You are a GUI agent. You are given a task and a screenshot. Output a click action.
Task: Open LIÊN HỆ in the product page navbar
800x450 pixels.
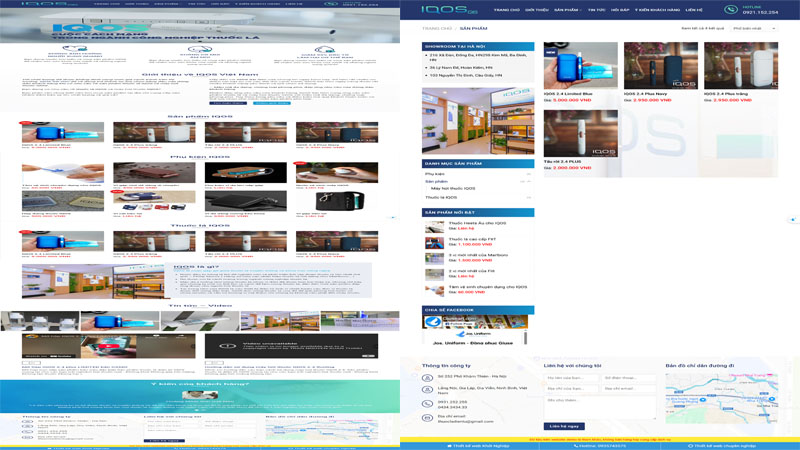[694, 10]
